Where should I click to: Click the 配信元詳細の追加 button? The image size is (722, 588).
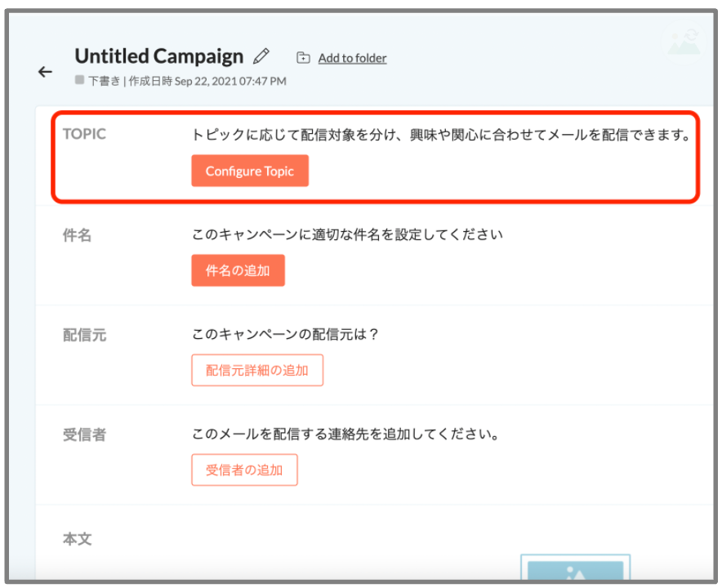pos(257,370)
